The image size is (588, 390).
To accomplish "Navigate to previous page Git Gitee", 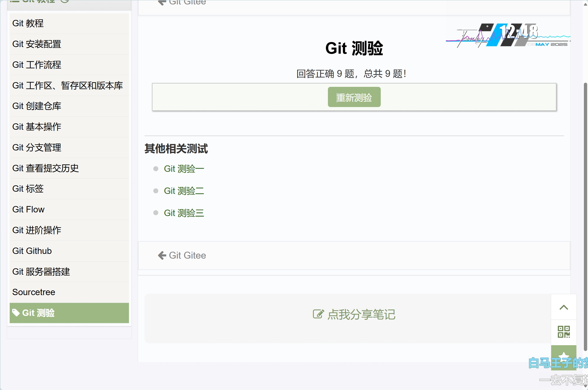I will click(187, 255).
